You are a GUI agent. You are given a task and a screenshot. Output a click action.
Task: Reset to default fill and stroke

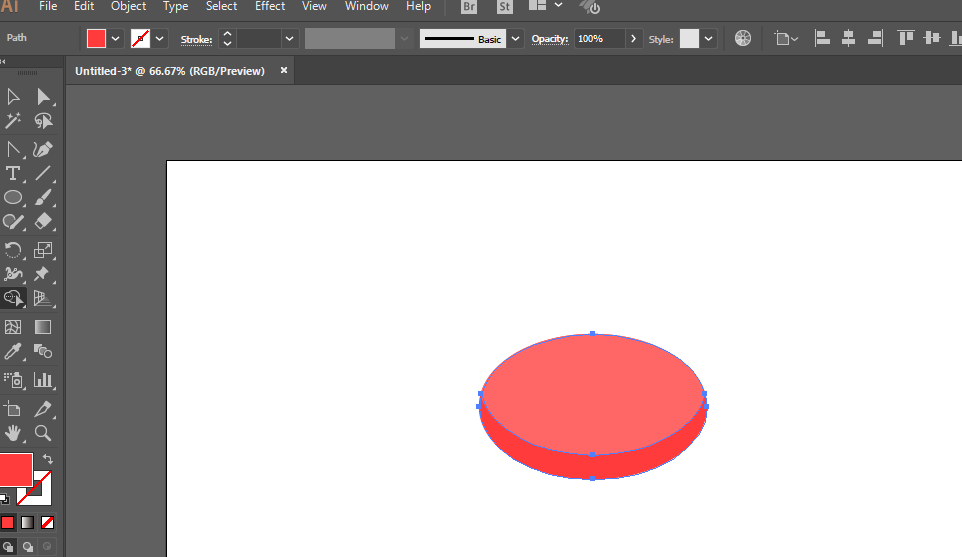pyautogui.click(x=5, y=499)
